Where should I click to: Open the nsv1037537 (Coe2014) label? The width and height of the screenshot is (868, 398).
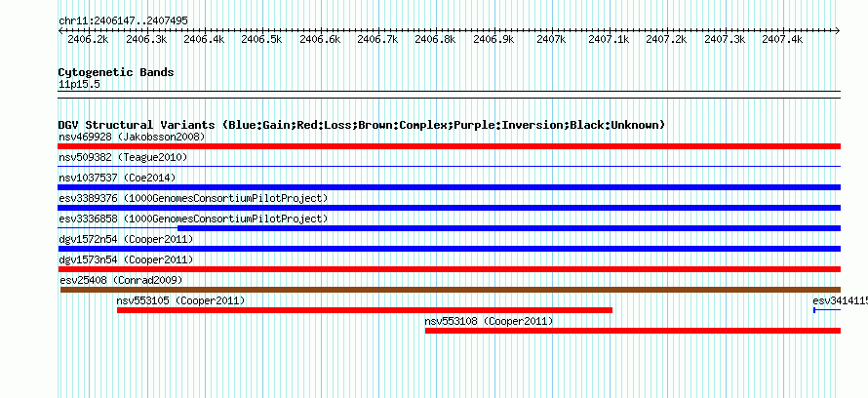tap(117, 178)
